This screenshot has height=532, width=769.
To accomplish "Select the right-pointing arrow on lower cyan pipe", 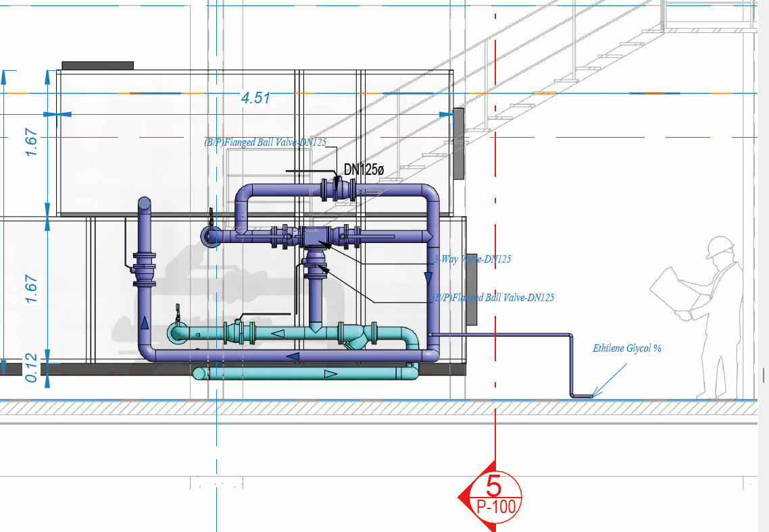I will tap(330, 373).
